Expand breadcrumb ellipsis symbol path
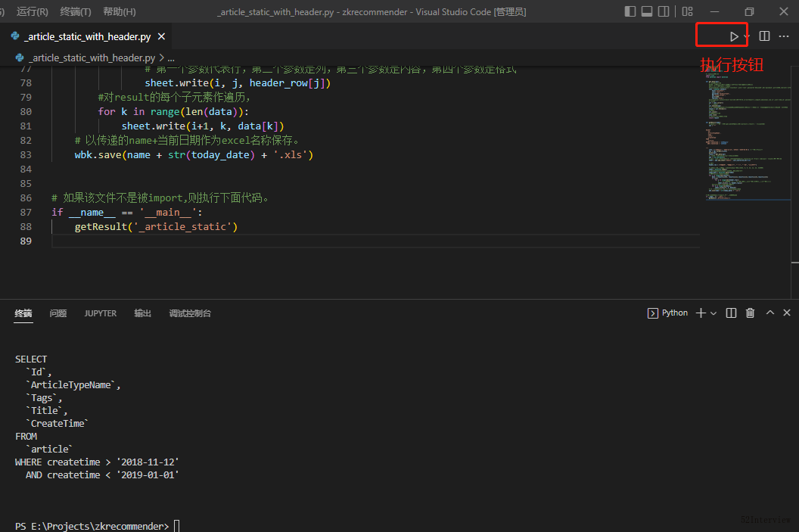The image size is (799, 532). click(171, 58)
